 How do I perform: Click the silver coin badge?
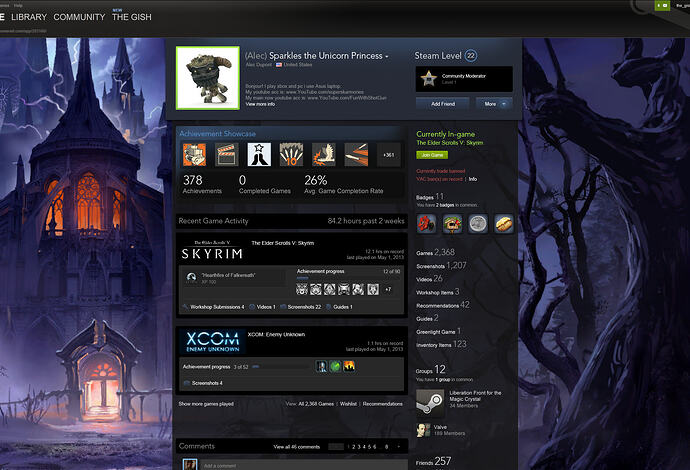coord(478,224)
